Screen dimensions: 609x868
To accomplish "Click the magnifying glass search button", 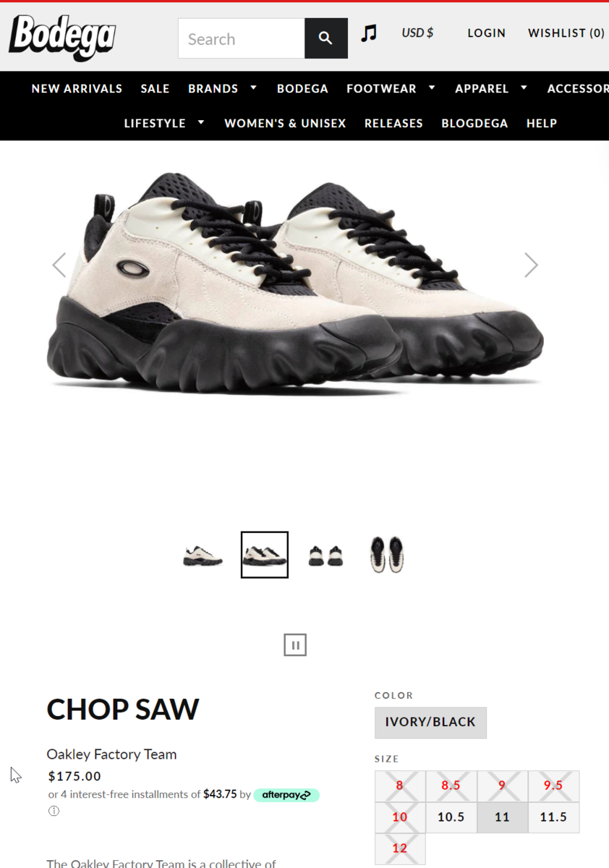I will coord(325,38).
